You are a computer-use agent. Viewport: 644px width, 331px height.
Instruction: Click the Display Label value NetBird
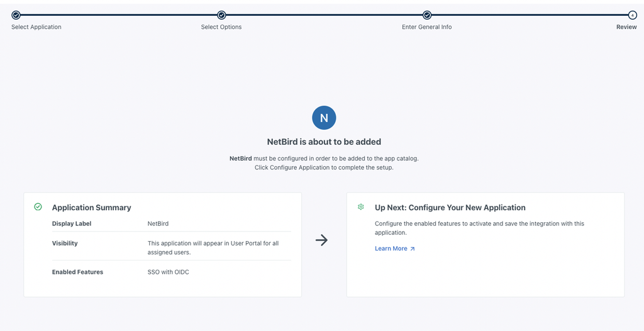158,223
